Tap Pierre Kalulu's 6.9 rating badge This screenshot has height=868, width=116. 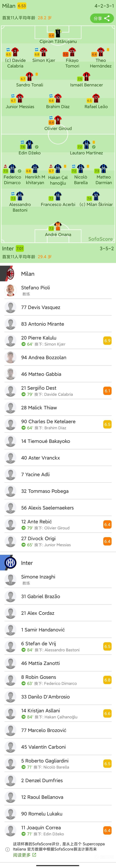click(107, 341)
